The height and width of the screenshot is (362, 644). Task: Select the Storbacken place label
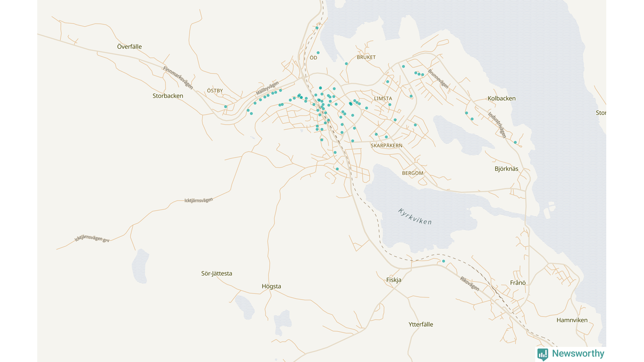coord(168,96)
